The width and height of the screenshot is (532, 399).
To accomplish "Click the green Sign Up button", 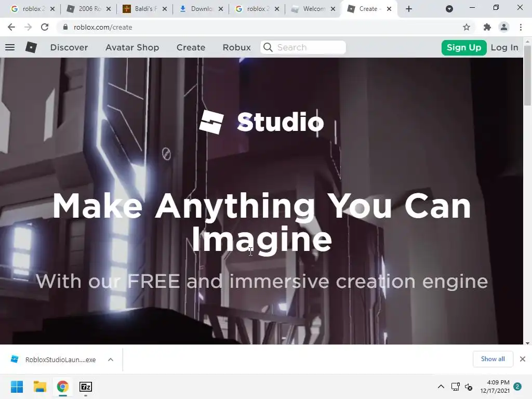I will tap(464, 47).
